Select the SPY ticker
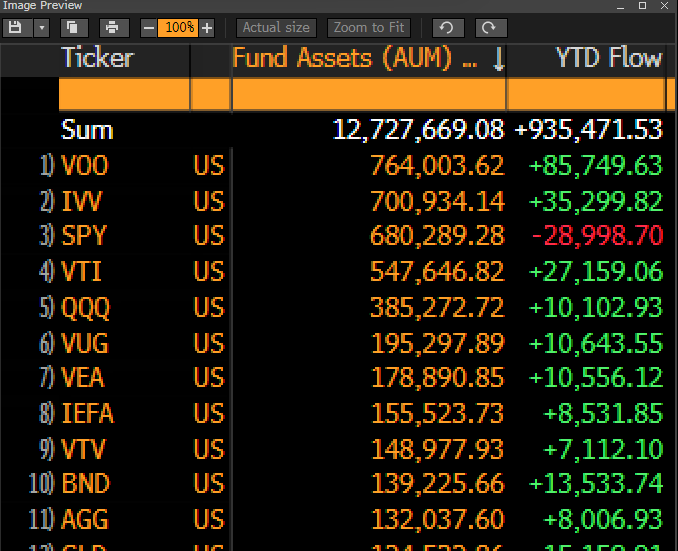 click(x=83, y=236)
